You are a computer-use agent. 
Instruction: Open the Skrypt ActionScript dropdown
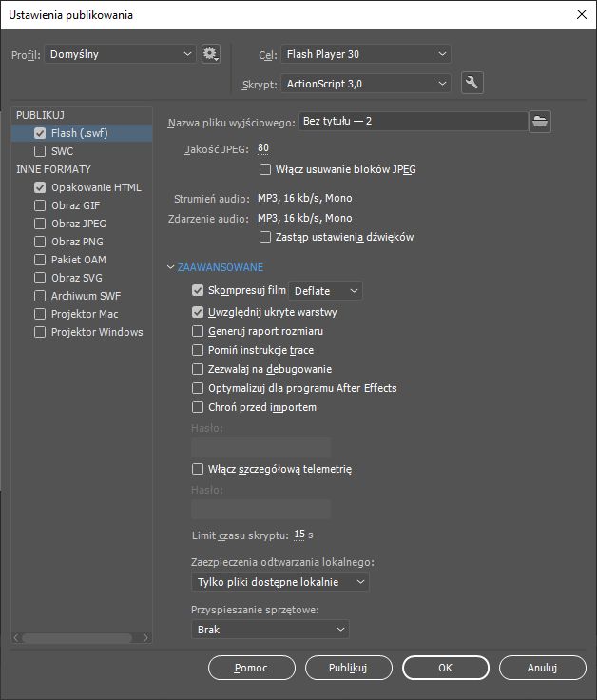pyautogui.click(x=366, y=84)
